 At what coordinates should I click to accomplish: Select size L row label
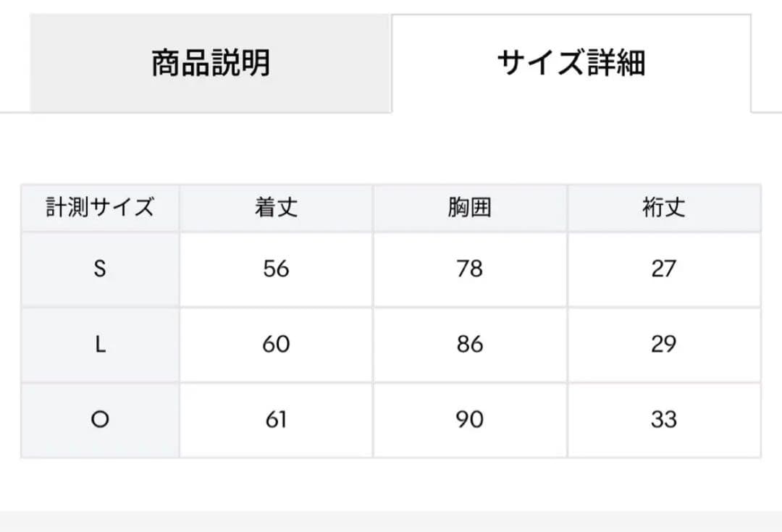pyautogui.click(x=99, y=345)
